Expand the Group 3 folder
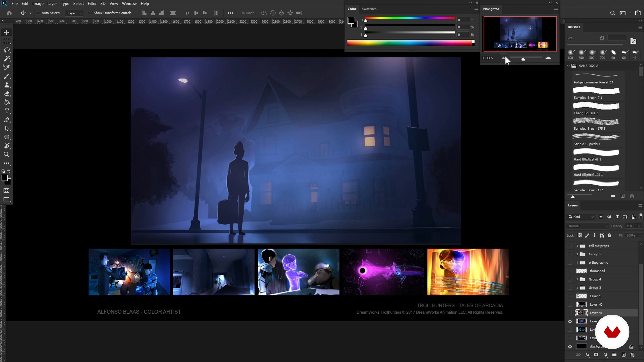Screen dimensions: 644x362 click(577, 288)
